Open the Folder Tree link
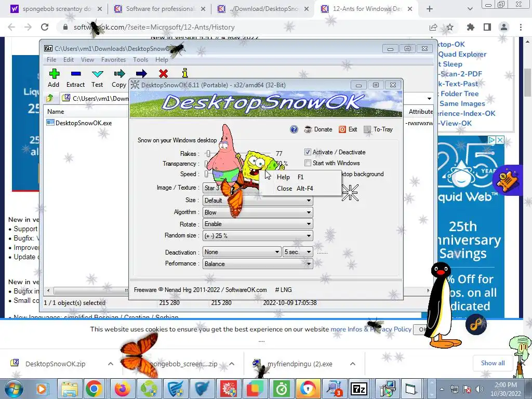The width and height of the screenshot is (532, 399). point(459,94)
